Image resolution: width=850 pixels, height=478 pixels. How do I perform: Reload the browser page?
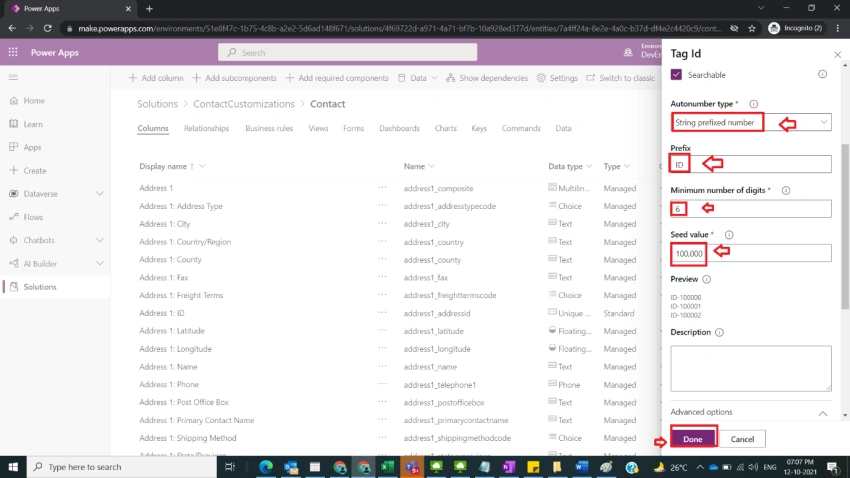48,28
